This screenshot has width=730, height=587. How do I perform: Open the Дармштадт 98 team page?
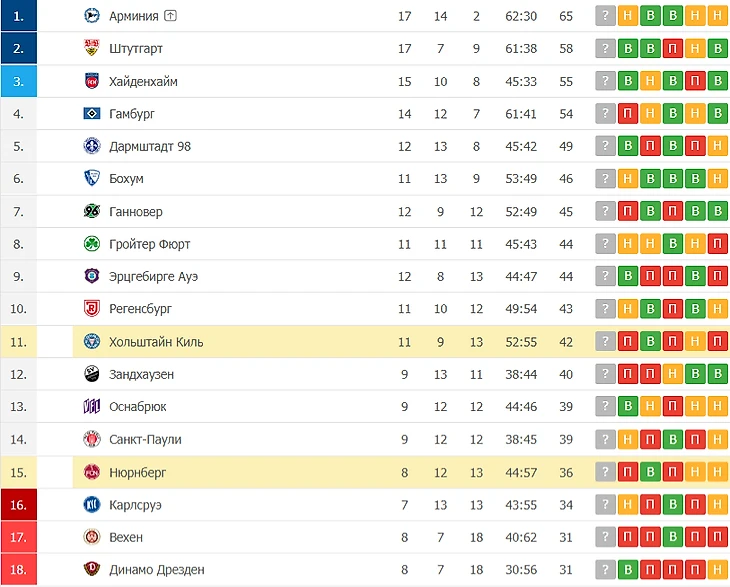(150, 147)
